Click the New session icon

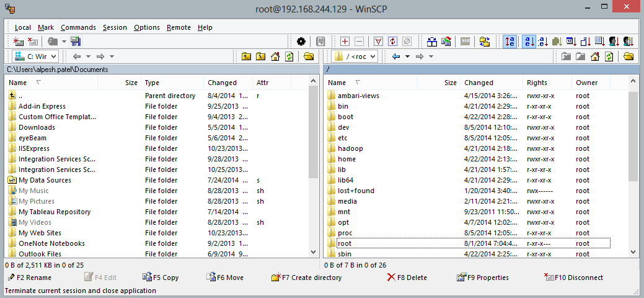18,41
